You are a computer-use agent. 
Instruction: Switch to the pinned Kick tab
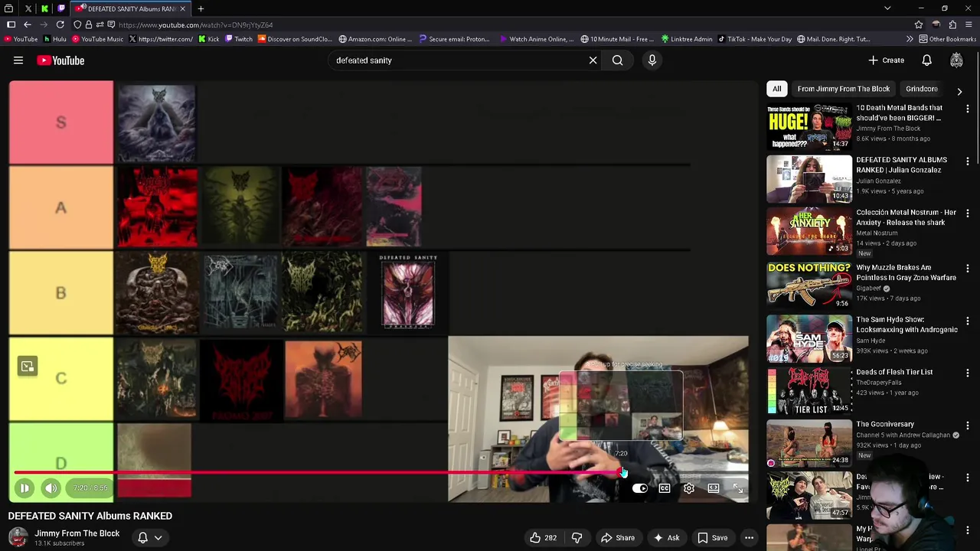pyautogui.click(x=44, y=8)
